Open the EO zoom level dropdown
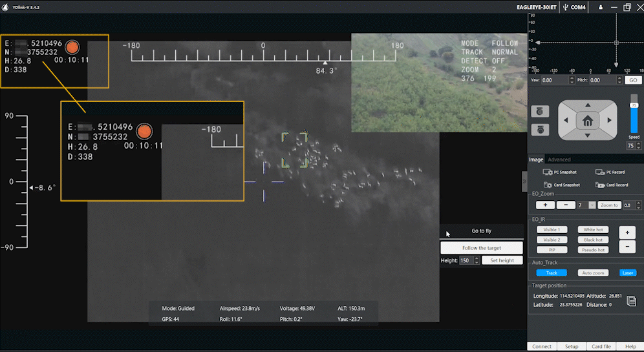This screenshot has height=352, width=644. point(592,205)
